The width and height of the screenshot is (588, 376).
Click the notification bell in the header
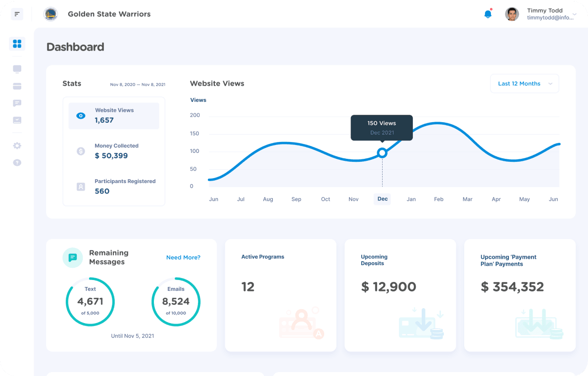click(488, 14)
